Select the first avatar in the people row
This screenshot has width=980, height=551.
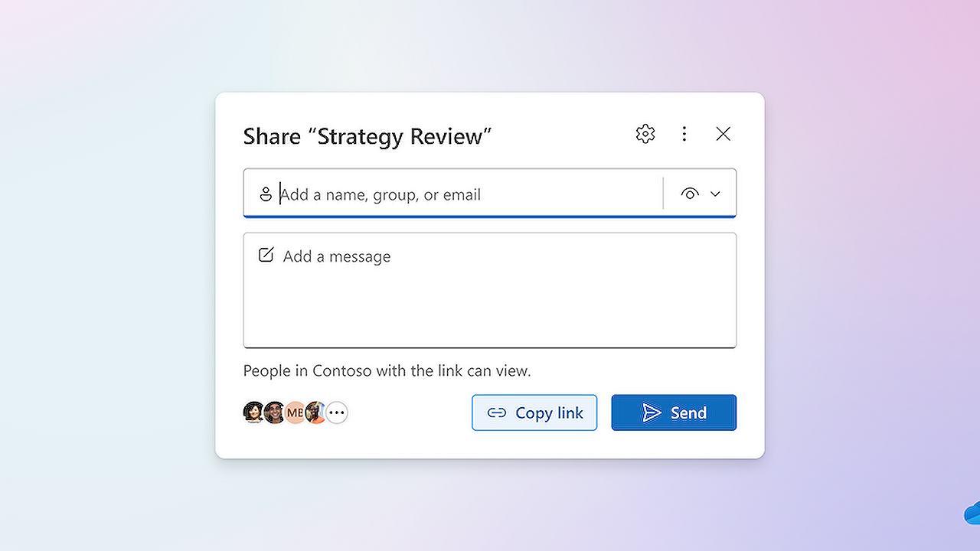point(253,412)
